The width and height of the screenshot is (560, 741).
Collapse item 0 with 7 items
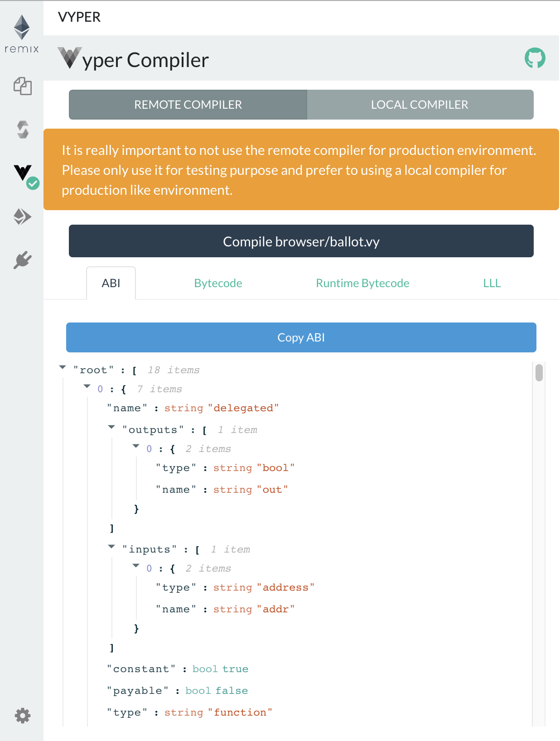coord(87,386)
